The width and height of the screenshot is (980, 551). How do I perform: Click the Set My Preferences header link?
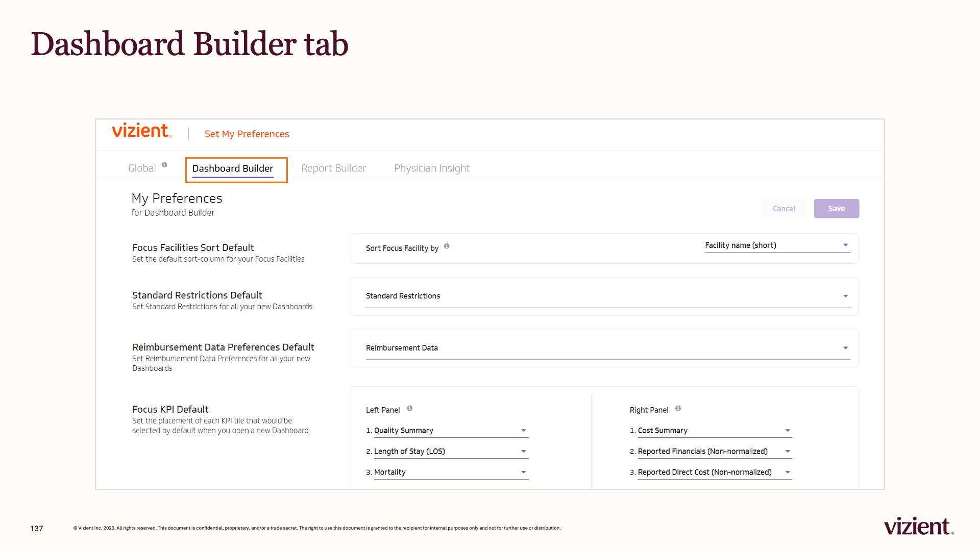click(x=247, y=134)
